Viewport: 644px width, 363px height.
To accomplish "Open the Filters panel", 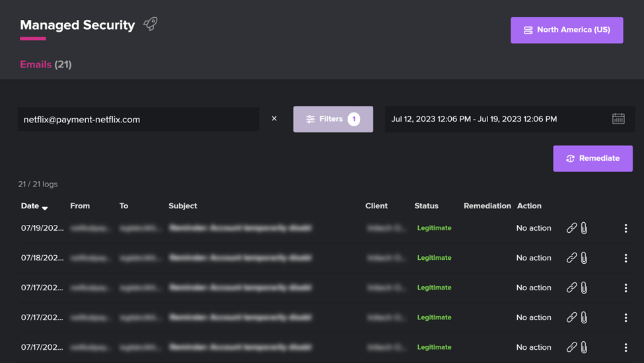I will (x=333, y=119).
